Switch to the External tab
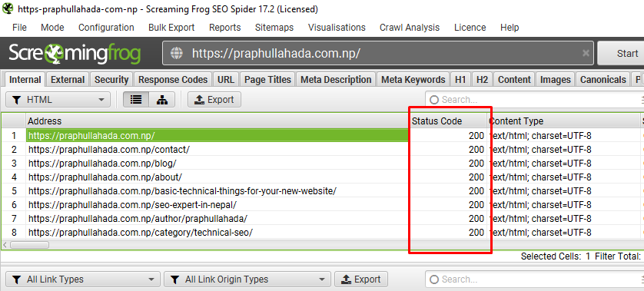 point(68,80)
